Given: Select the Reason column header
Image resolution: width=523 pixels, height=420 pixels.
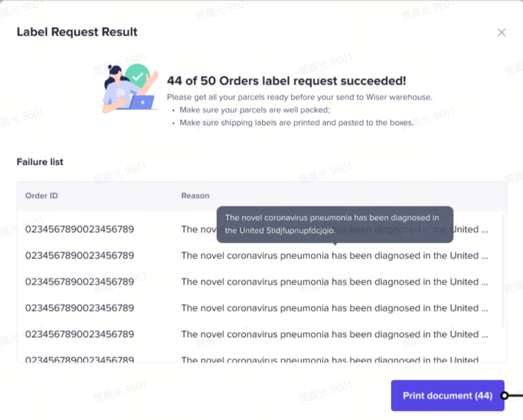Looking at the screenshot, I should tap(195, 196).
